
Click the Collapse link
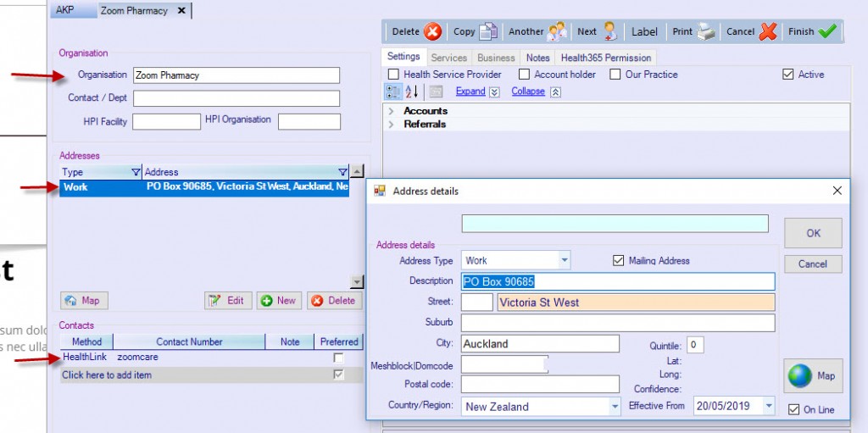click(x=528, y=92)
